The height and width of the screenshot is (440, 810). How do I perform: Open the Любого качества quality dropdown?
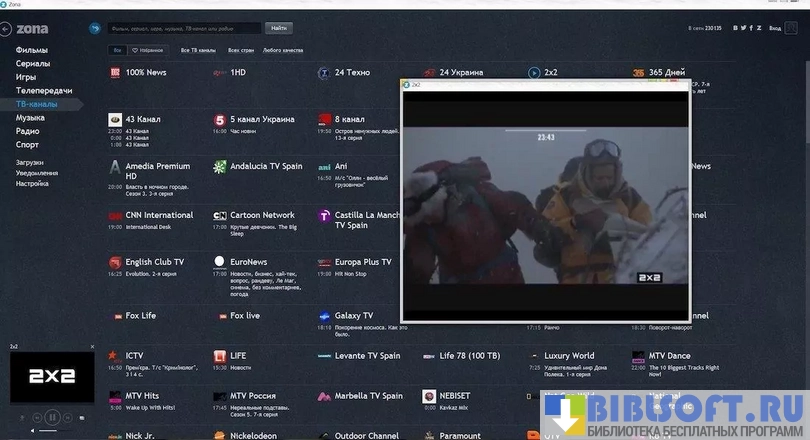coord(285,49)
